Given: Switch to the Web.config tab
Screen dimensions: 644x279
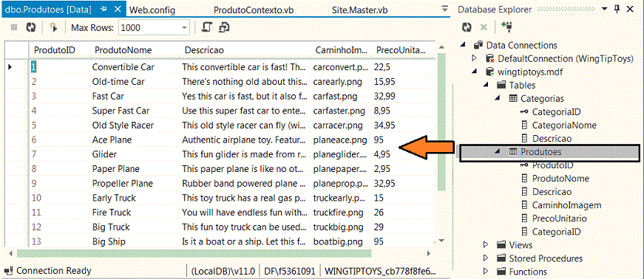Looking at the screenshot, I should pyautogui.click(x=152, y=10).
